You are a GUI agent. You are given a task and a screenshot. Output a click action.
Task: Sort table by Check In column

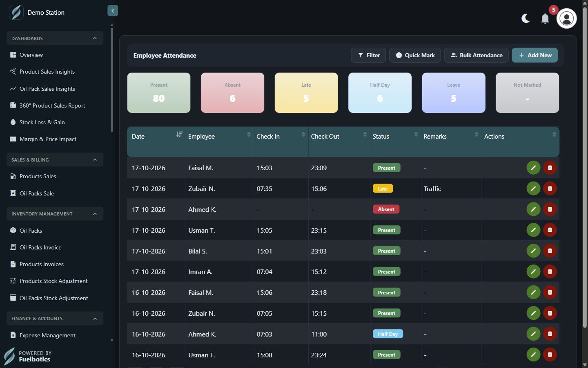tap(303, 134)
